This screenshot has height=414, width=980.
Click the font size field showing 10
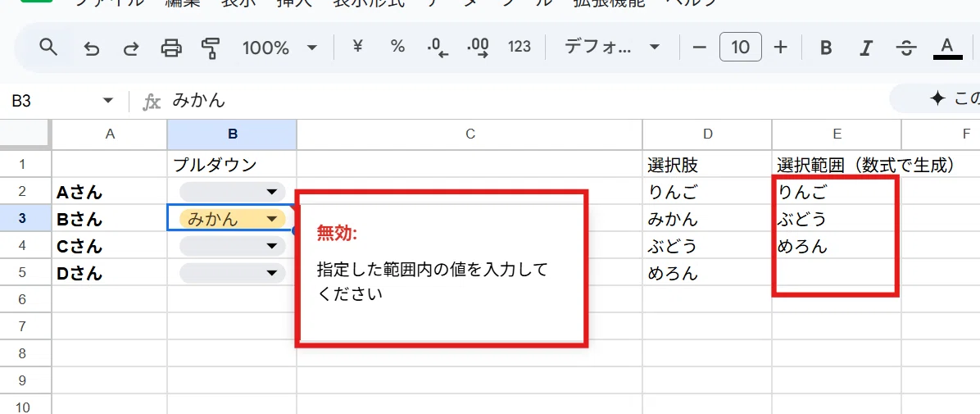coord(741,47)
